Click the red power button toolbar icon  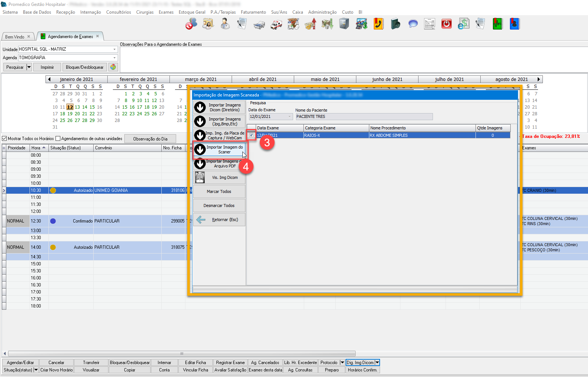click(x=446, y=24)
